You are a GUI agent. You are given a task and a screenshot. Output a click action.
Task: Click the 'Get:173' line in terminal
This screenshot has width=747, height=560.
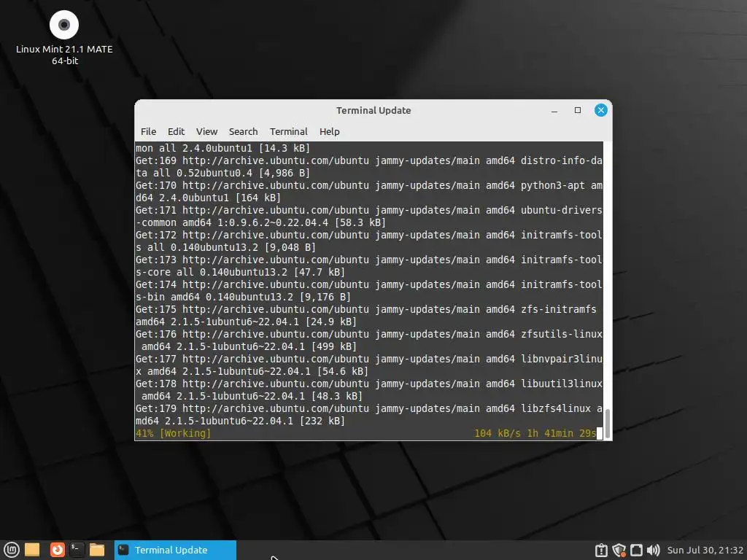click(368, 260)
